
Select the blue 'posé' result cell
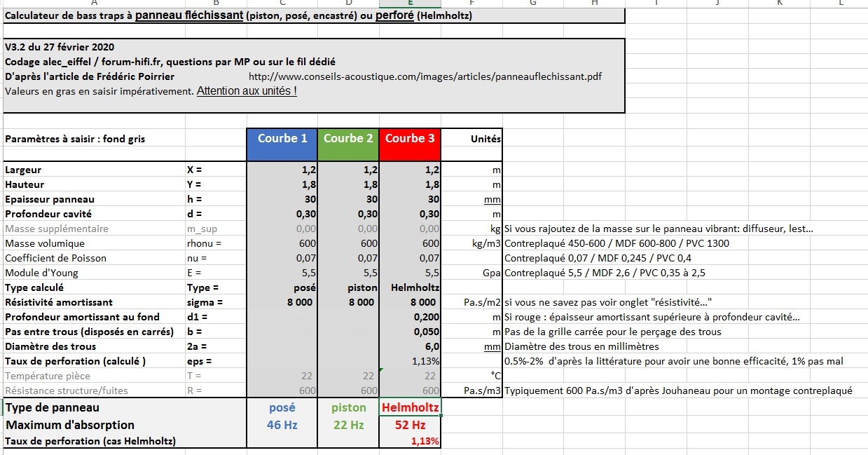coord(282,407)
